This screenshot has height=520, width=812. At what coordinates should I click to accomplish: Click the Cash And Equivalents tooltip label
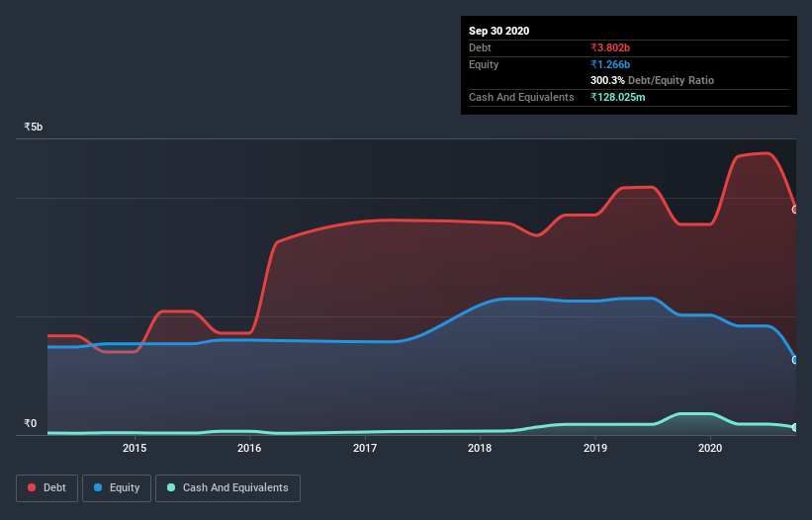point(521,97)
